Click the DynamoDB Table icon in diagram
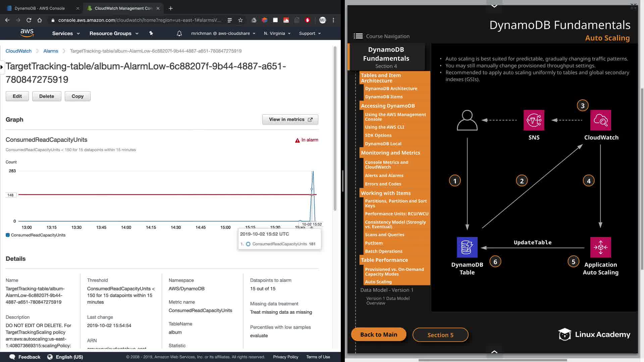 click(x=467, y=247)
